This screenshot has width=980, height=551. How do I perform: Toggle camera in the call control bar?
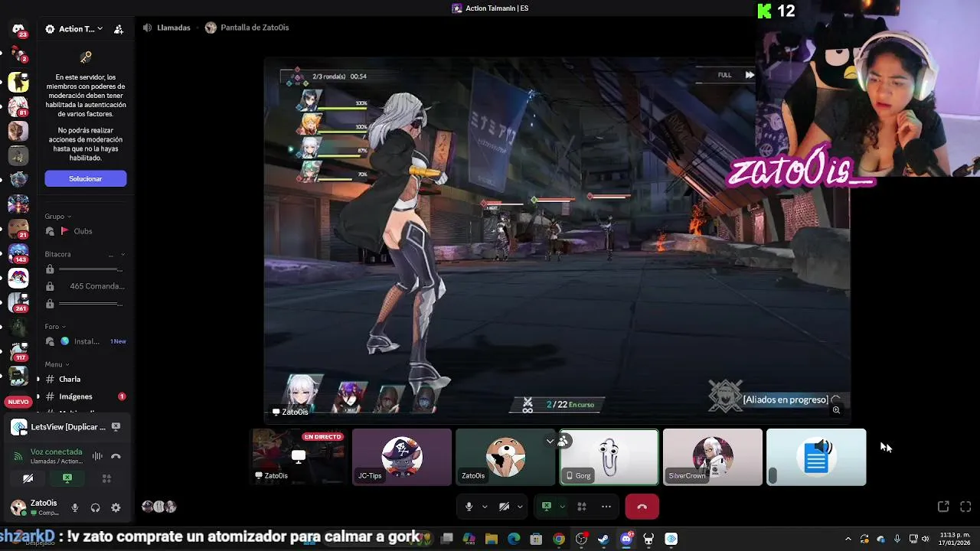tap(504, 507)
